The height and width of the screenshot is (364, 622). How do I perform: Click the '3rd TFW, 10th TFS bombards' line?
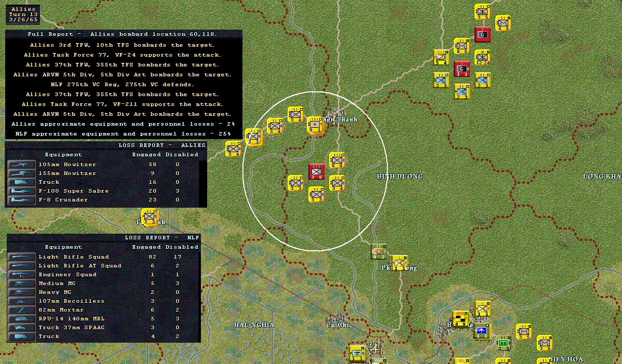point(123,45)
